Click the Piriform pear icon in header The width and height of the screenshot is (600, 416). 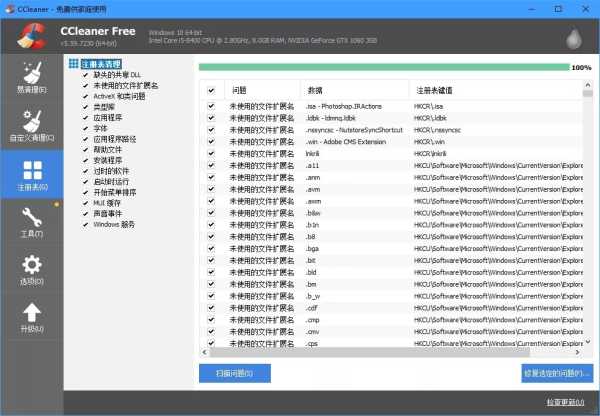(574, 38)
